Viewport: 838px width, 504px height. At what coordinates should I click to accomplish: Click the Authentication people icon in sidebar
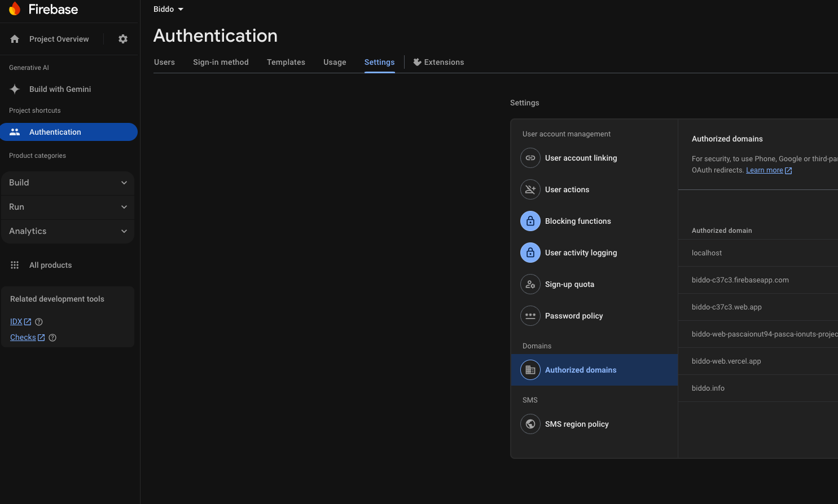click(x=15, y=132)
